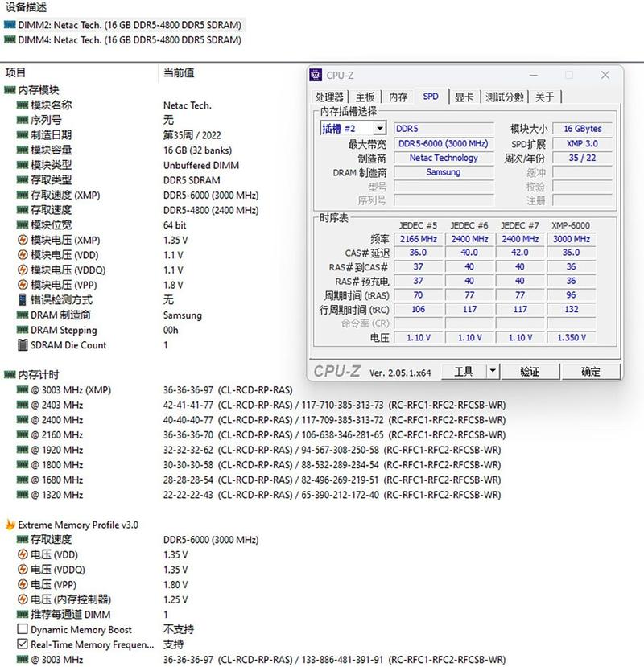Switch to the 显卡 tab in CPU-Z

pos(464,97)
